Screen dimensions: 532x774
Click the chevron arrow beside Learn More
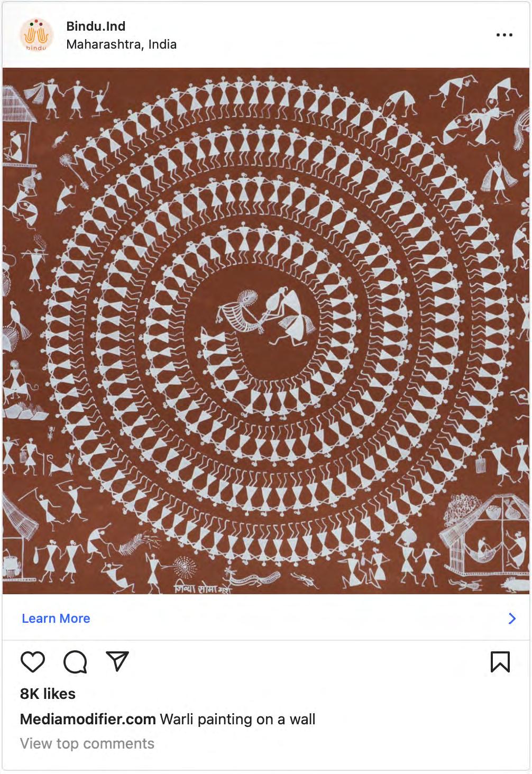[512, 619]
